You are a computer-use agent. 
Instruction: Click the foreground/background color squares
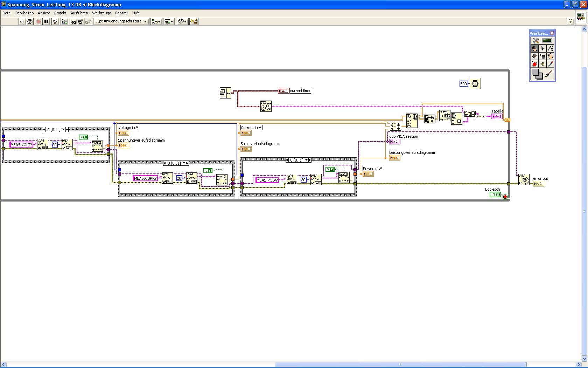(x=537, y=74)
